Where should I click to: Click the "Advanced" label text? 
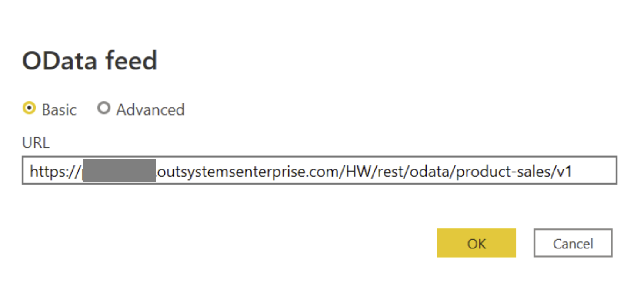pyautogui.click(x=150, y=110)
